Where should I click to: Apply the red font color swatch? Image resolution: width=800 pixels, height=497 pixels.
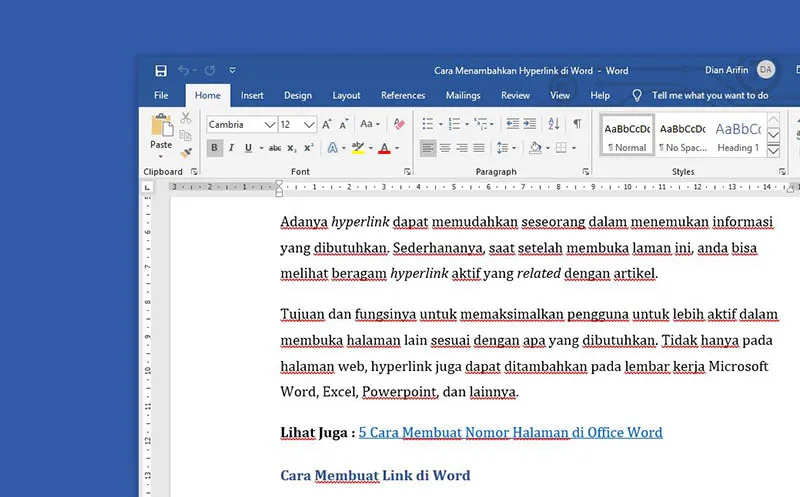[x=384, y=148]
